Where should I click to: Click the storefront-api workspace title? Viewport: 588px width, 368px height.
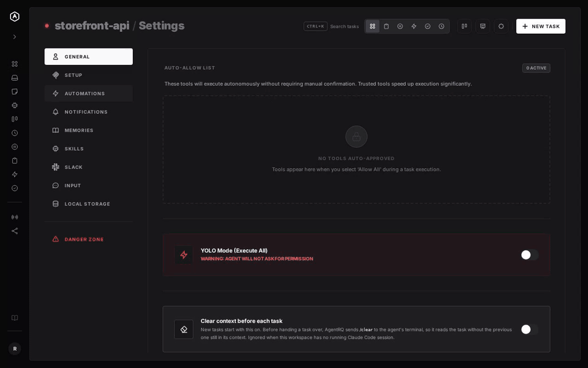click(92, 26)
